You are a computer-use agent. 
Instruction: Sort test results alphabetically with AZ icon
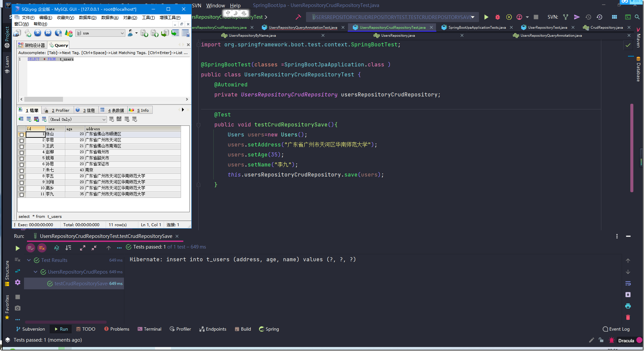tap(57, 248)
